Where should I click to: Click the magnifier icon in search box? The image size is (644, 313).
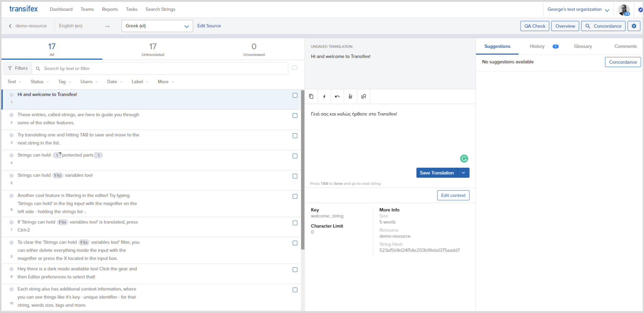[x=38, y=69]
